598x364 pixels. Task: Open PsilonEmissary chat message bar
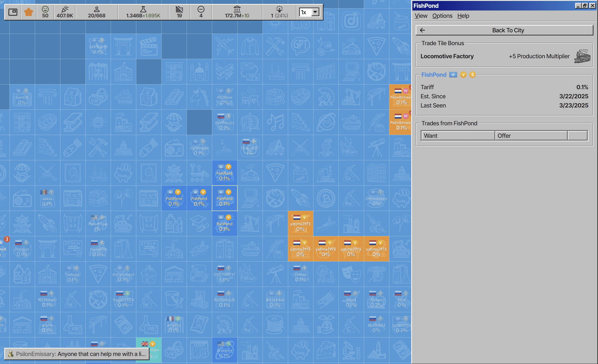tap(77, 354)
